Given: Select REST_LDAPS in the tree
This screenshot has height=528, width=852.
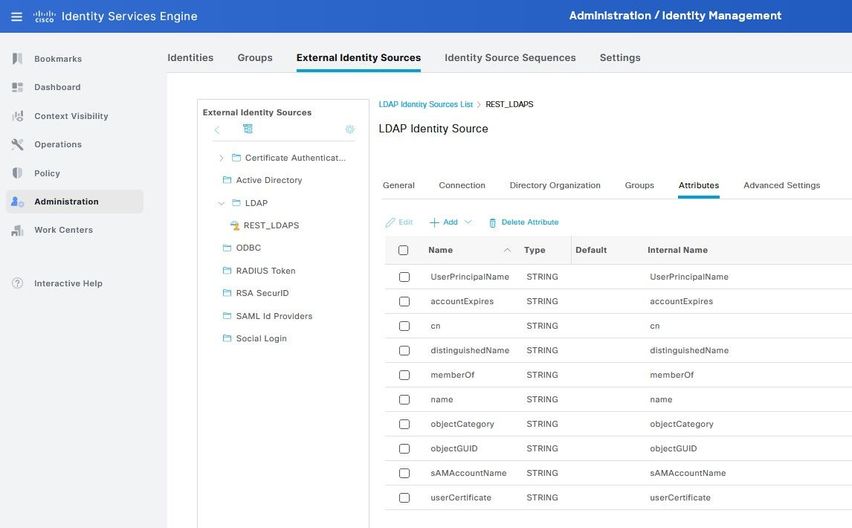Looking at the screenshot, I should click(271, 225).
